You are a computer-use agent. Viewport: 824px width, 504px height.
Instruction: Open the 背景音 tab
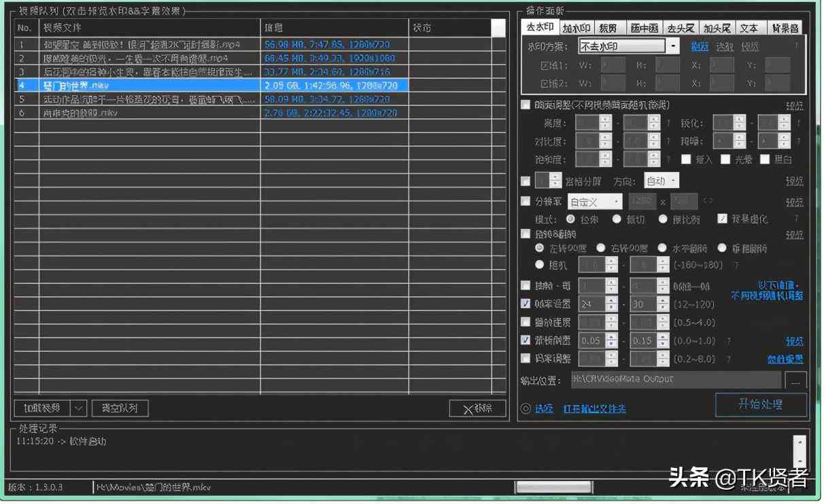point(784,28)
